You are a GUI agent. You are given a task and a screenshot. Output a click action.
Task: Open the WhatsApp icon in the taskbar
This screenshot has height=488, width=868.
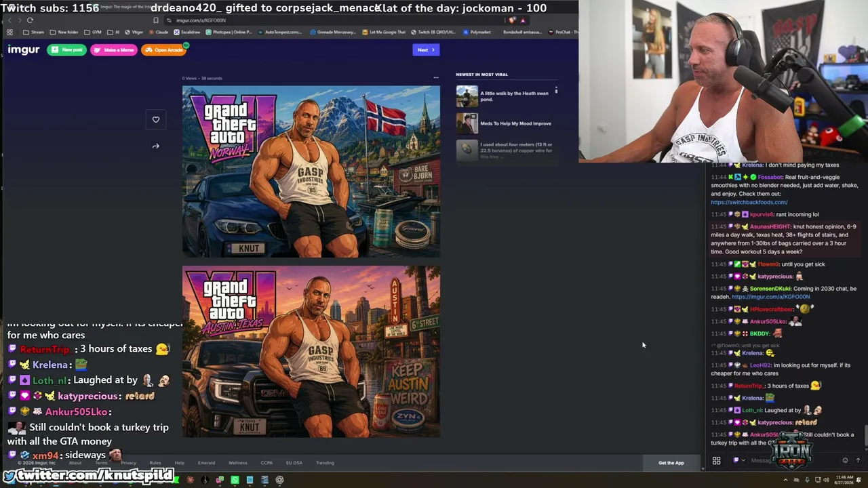[235, 480]
